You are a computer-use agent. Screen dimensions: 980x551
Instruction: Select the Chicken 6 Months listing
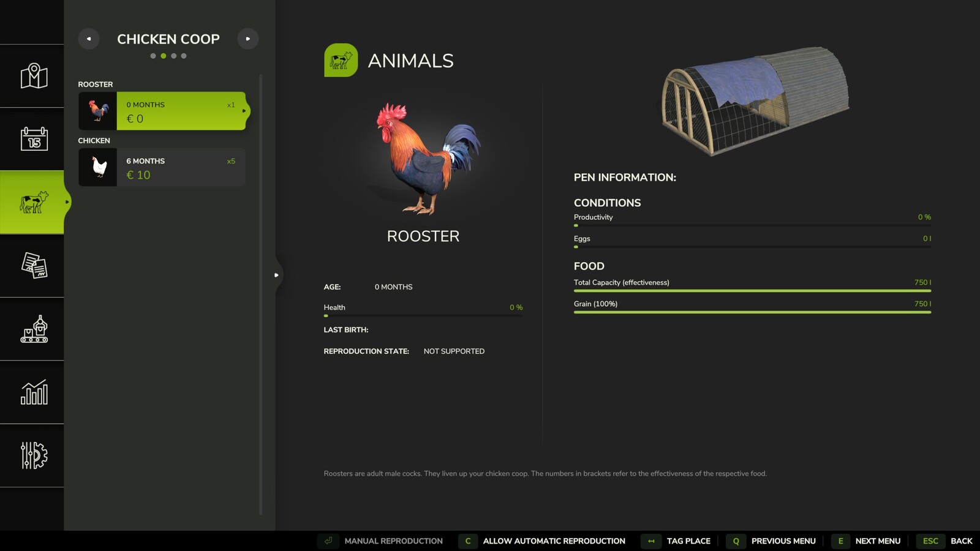pyautogui.click(x=162, y=167)
